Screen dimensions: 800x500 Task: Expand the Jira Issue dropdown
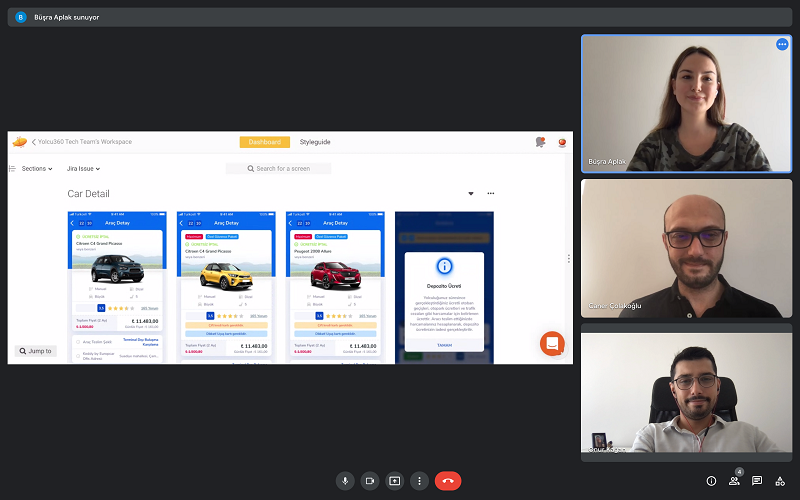click(x=82, y=169)
